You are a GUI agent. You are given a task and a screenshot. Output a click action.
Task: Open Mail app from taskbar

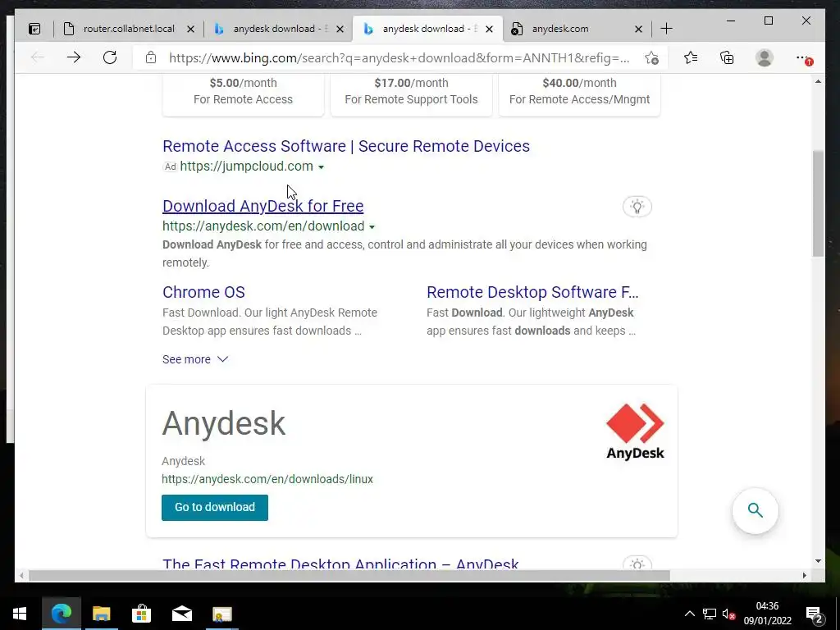[181, 614]
